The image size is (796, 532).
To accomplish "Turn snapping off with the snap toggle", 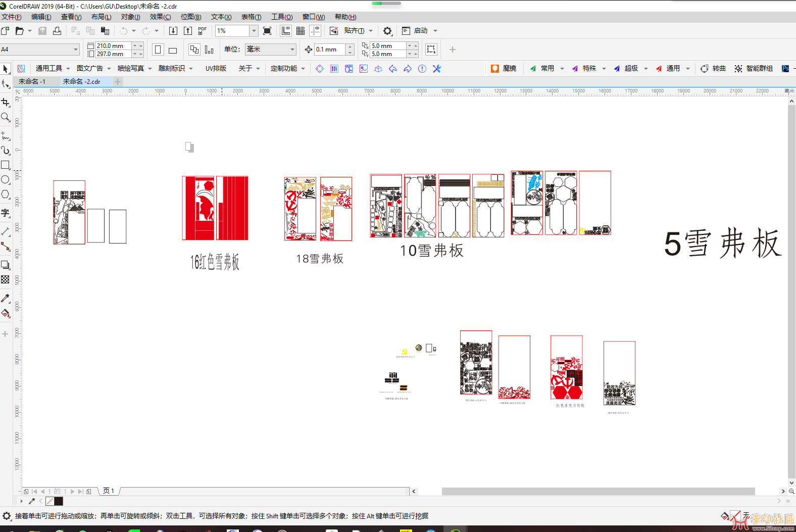I will point(334,31).
